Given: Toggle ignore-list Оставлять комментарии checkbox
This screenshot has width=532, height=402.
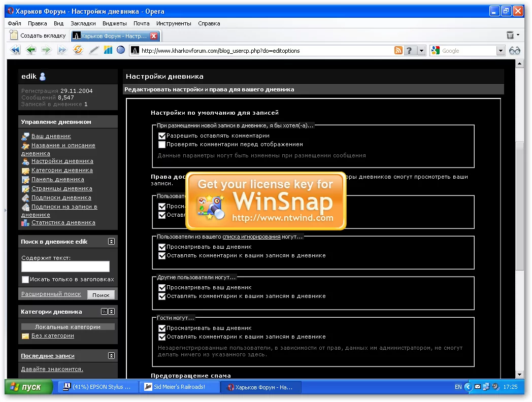Looking at the screenshot, I should tap(162, 255).
